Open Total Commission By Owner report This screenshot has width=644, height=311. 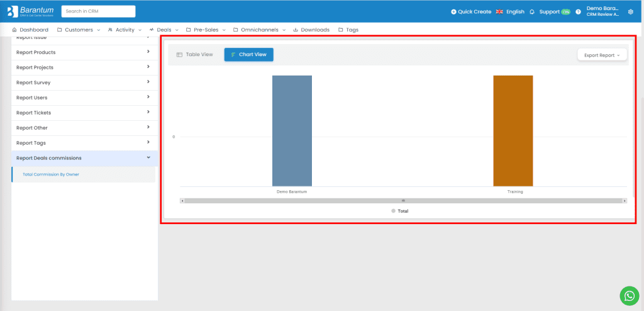pos(51,174)
